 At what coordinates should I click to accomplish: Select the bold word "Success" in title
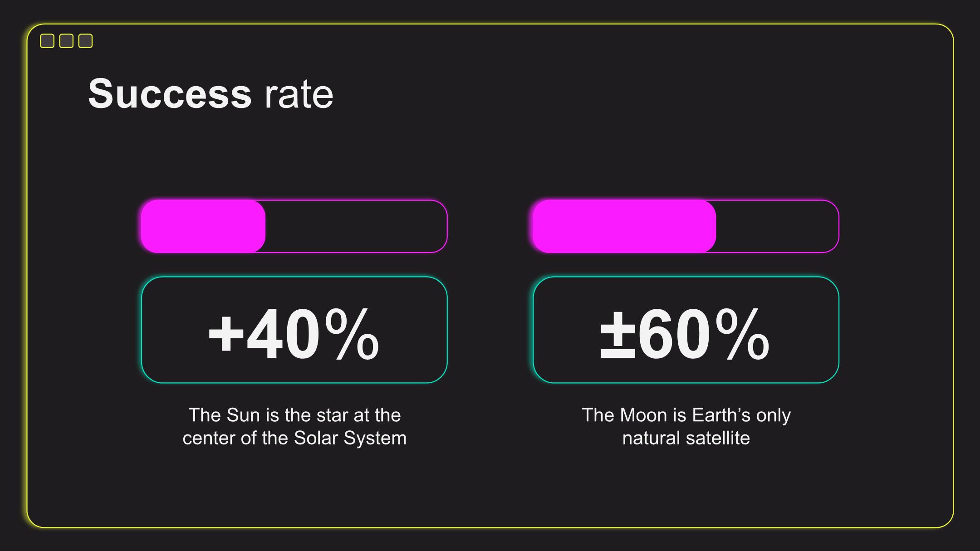pyautogui.click(x=170, y=93)
